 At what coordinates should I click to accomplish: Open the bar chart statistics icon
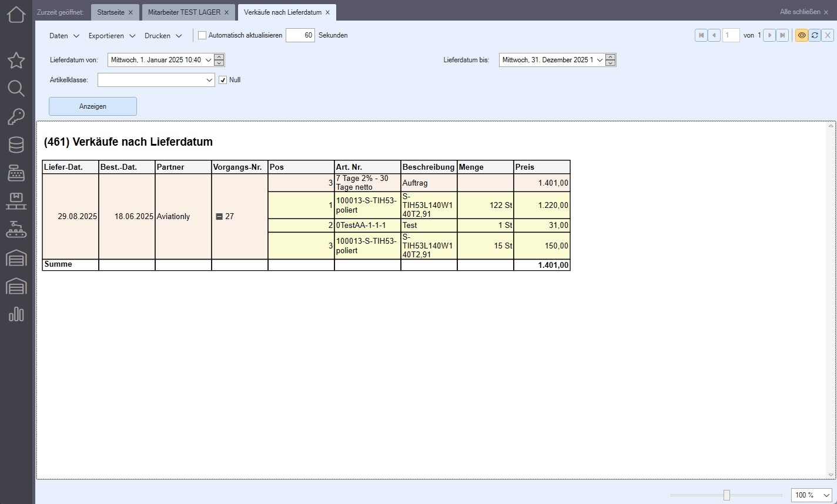[16, 314]
